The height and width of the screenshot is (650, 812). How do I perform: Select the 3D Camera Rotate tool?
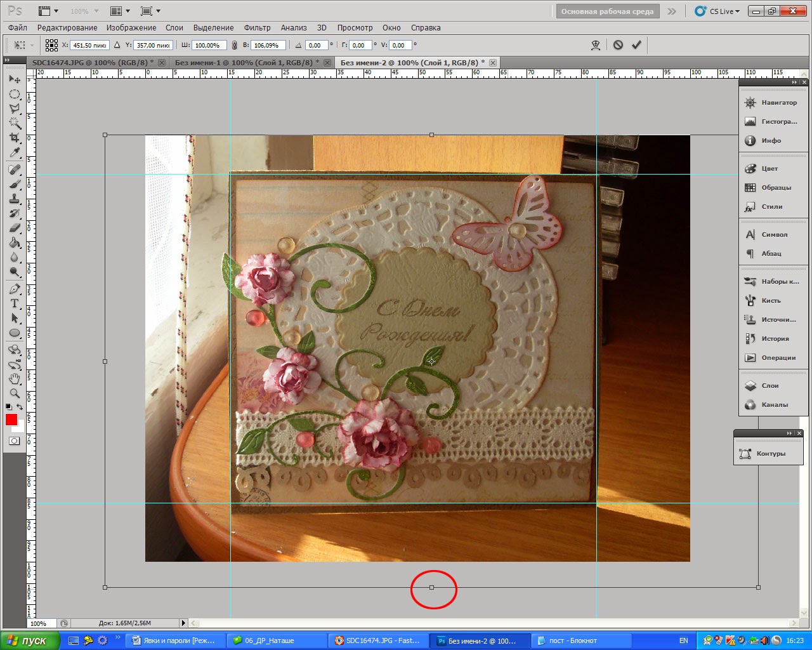(15, 364)
